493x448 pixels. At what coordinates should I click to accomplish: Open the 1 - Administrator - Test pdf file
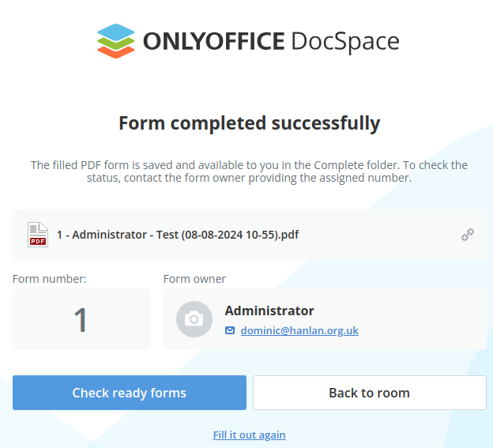click(178, 235)
